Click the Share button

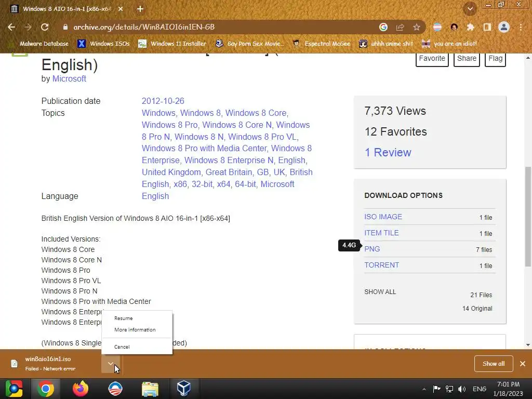[x=467, y=59]
